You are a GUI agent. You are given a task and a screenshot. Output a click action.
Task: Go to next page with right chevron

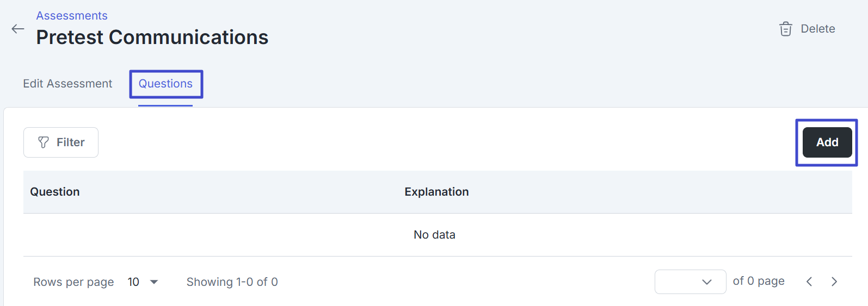click(834, 282)
